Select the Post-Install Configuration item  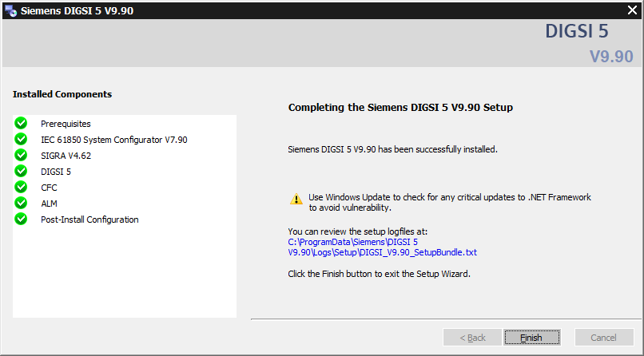pyautogui.click(x=89, y=220)
